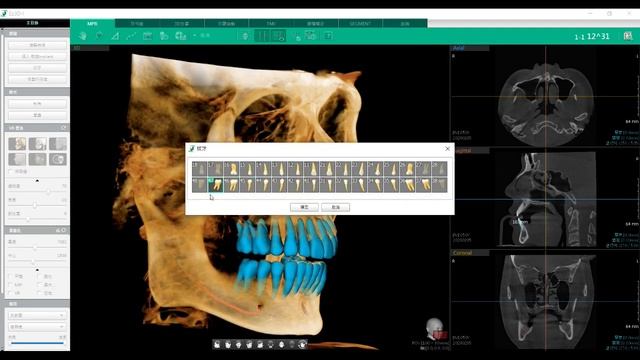The width and height of the screenshot is (640, 360).
Task: Select the line distance measurement tool
Action: (131, 36)
